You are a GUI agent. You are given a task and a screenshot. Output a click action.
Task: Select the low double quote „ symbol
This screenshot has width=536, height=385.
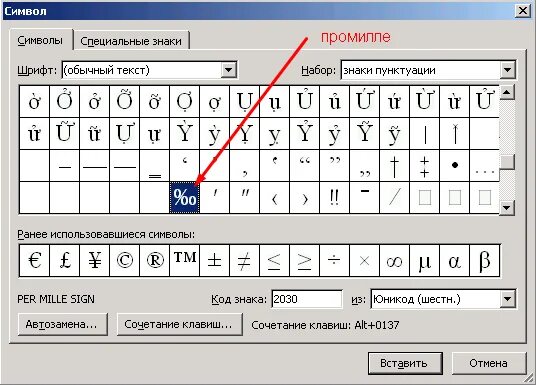[x=364, y=165]
